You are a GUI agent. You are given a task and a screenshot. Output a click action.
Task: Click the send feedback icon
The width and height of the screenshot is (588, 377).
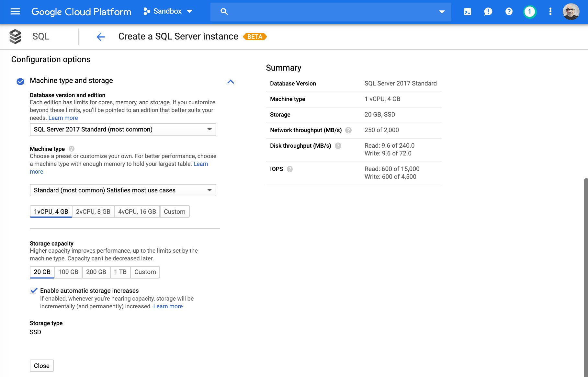[x=488, y=12]
